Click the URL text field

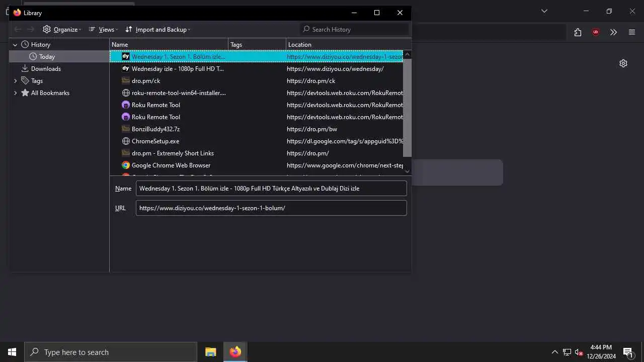pos(271,208)
